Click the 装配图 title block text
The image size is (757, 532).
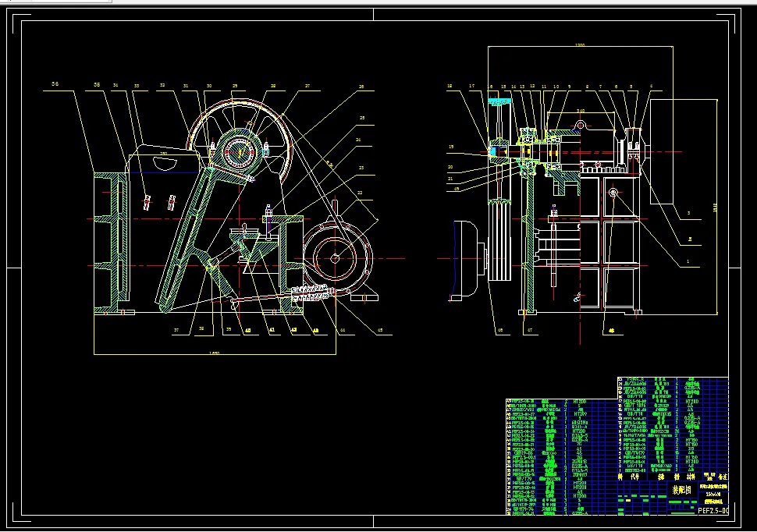pos(681,490)
